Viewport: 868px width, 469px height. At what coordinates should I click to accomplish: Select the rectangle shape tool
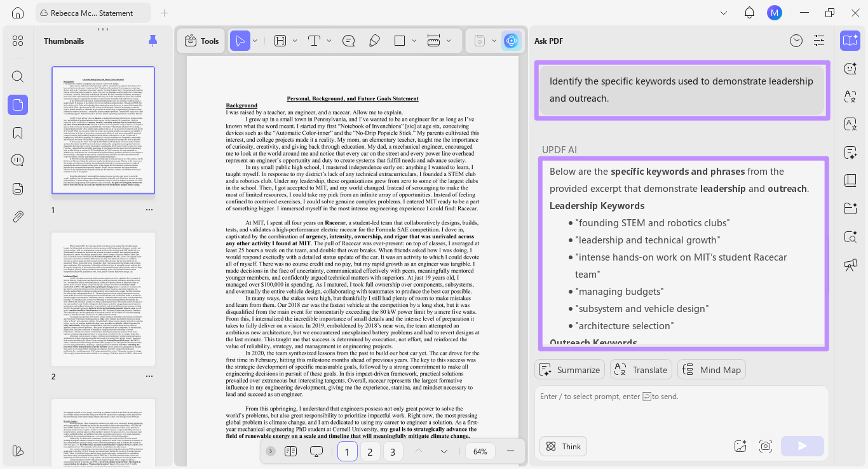click(x=400, y=41)
